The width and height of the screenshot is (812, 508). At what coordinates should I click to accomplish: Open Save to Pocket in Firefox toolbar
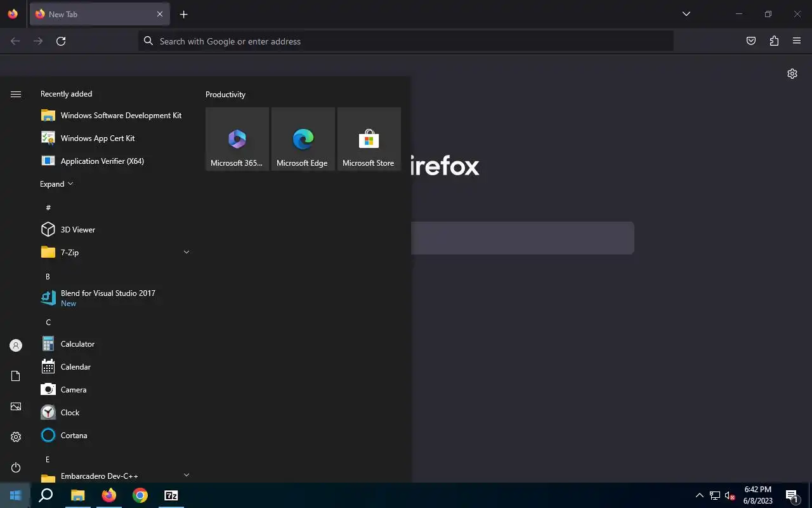(x=751, y=41)
